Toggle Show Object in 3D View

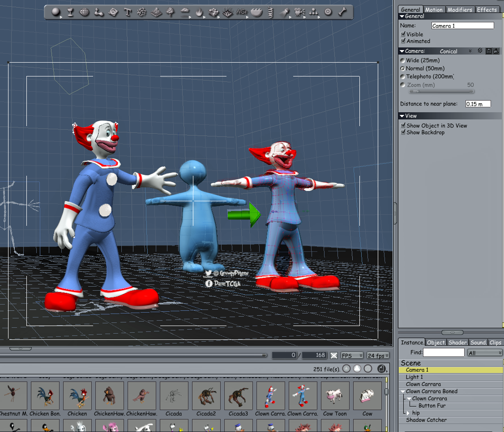(x=403, y=126)
